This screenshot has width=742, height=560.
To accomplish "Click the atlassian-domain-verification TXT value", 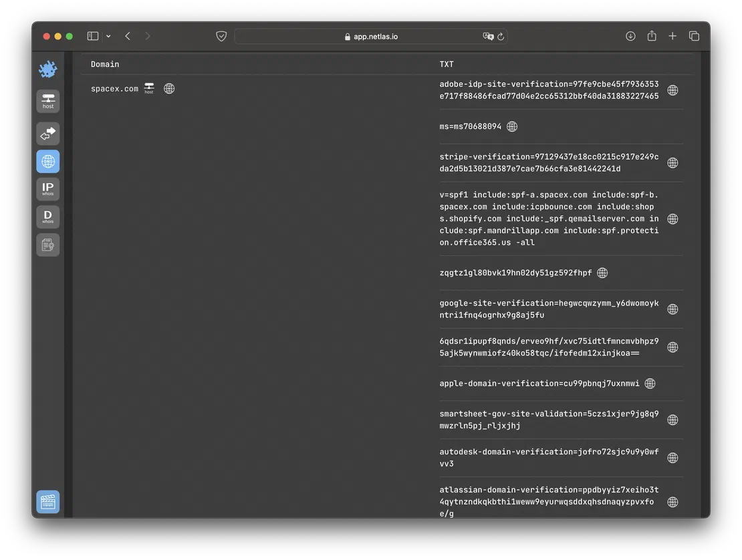I will pyautogui.click(x=549, y=501).
